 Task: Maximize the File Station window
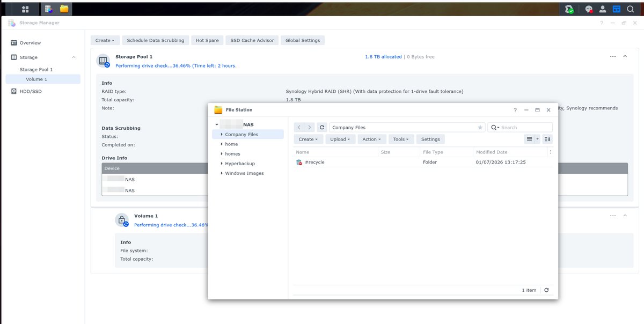(537, 110)
